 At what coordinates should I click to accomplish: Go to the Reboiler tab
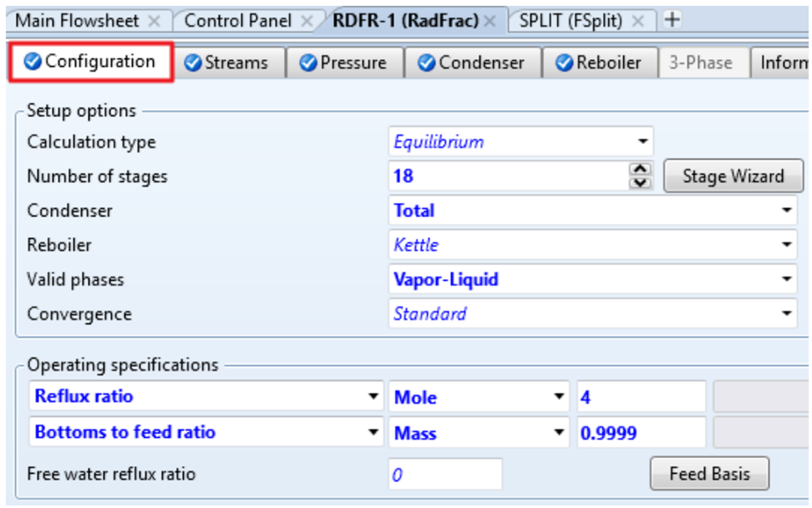pos(599,62)
